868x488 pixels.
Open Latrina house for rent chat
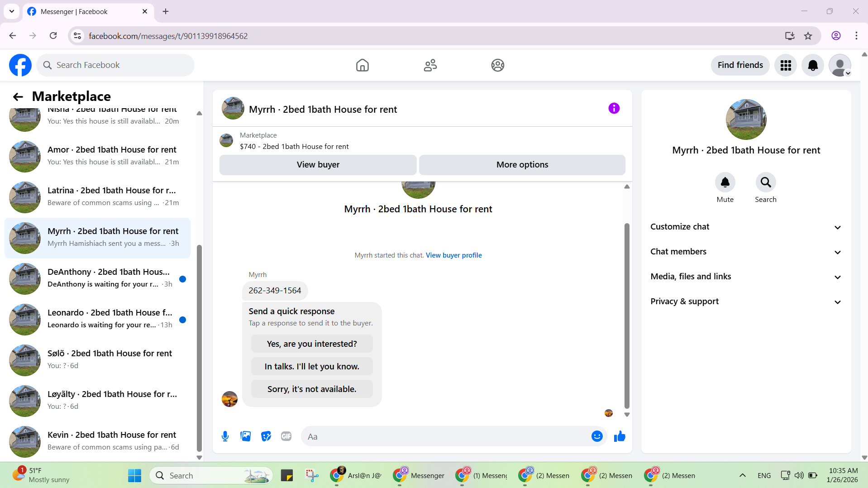(x=97, y=197)
